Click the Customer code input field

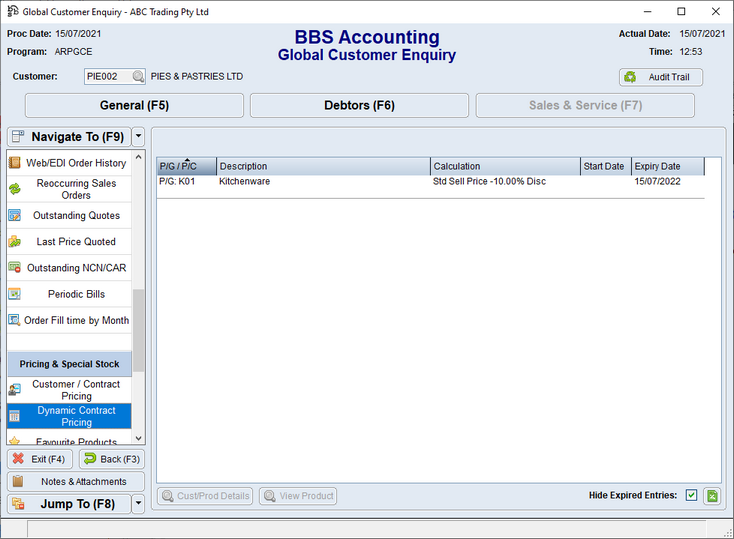[107, 77]
